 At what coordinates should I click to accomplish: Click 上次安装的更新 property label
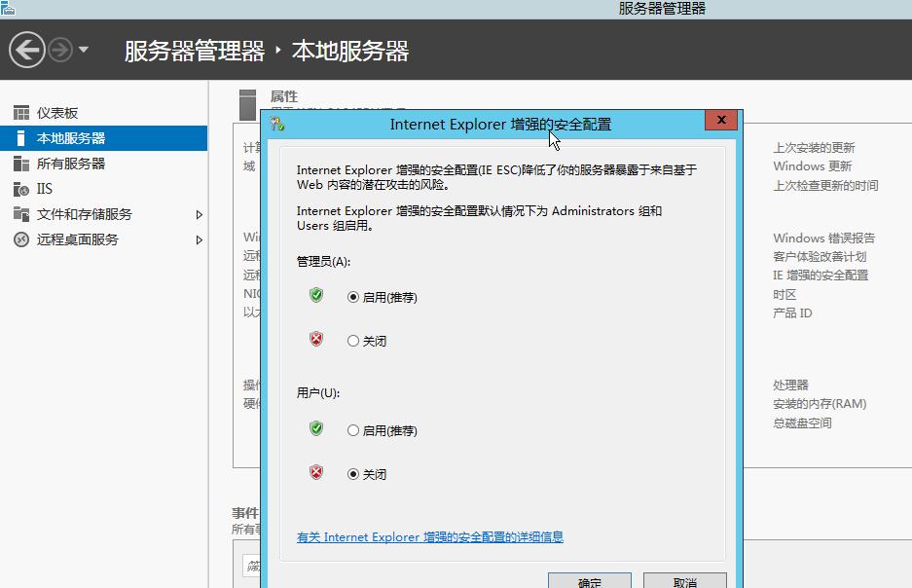(814, 148)
